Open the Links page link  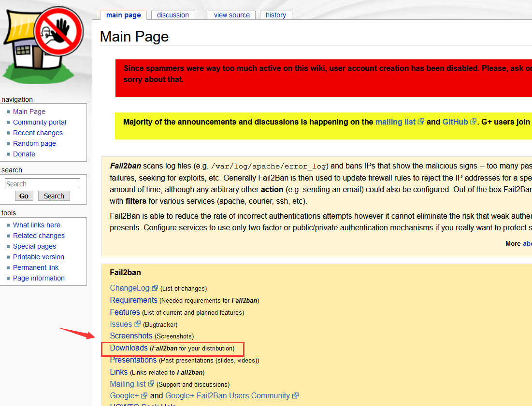point(119,372)
